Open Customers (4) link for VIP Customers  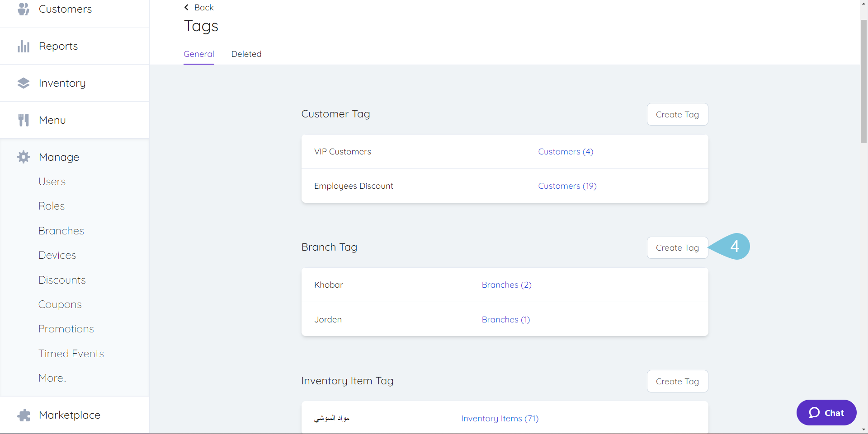point(566,152)
